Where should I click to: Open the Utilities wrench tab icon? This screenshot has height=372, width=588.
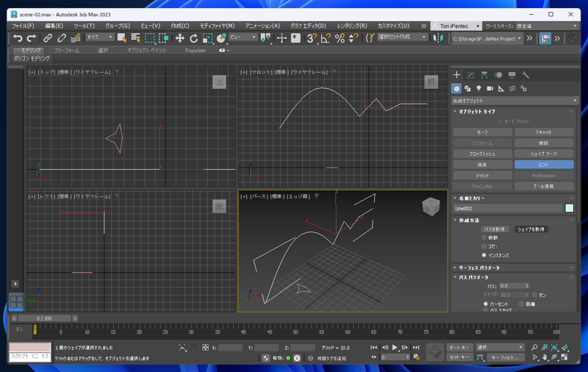[526, 75]
